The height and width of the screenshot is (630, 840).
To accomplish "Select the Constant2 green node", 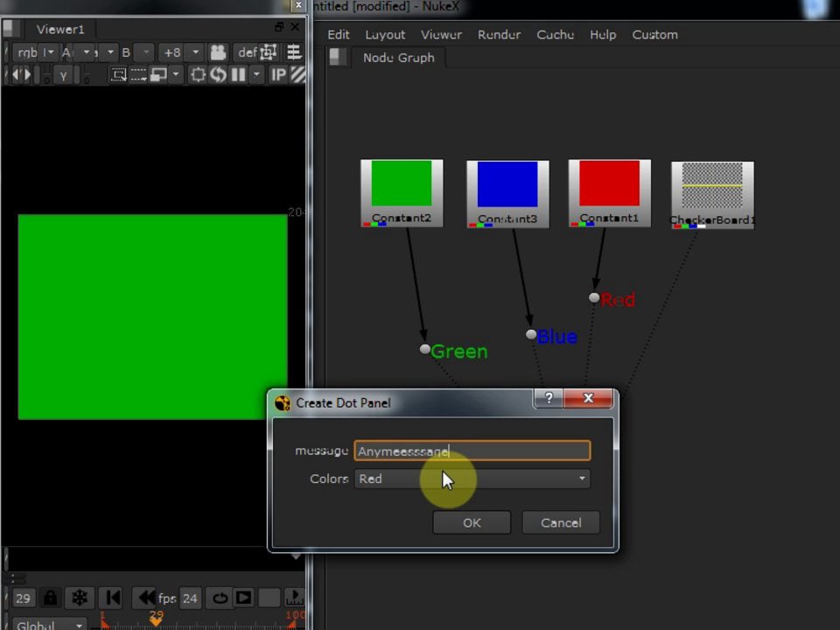I will click(402, 192).
